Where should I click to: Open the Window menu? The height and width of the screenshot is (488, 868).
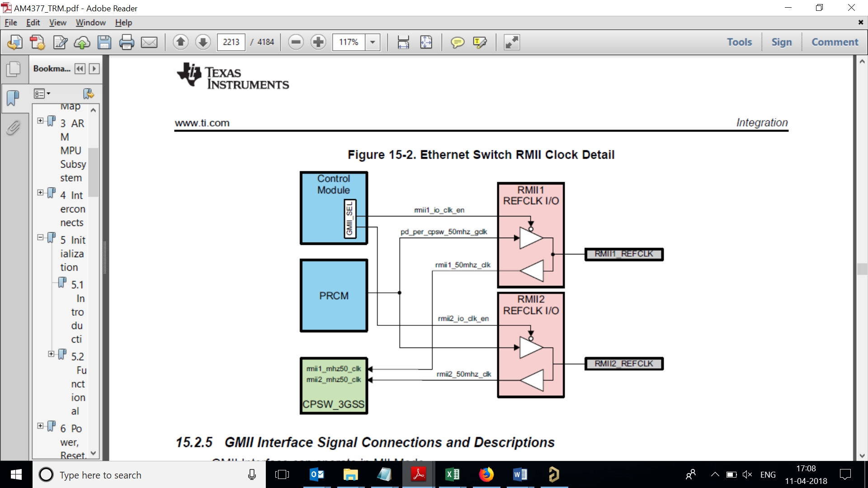click(90, 23)
